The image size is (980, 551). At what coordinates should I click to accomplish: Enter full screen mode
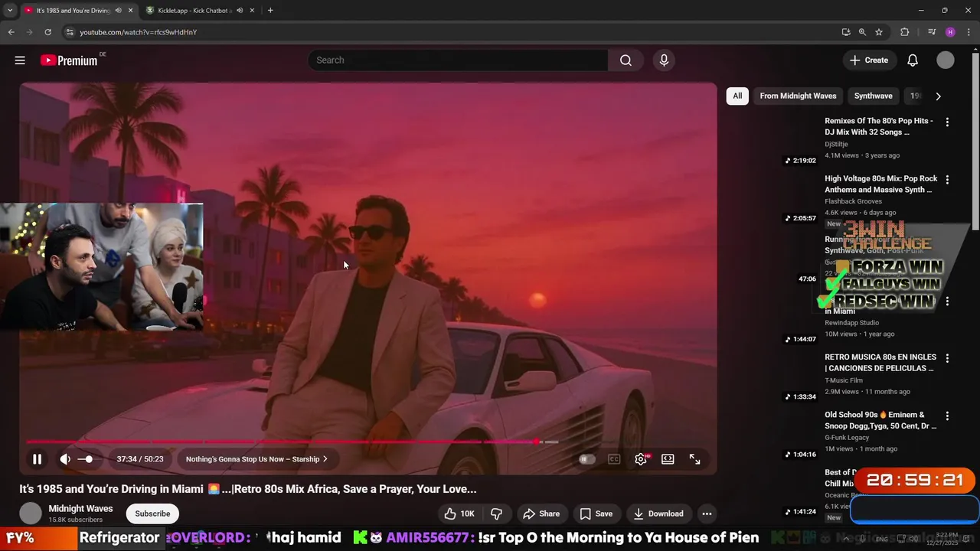(694, 459)
